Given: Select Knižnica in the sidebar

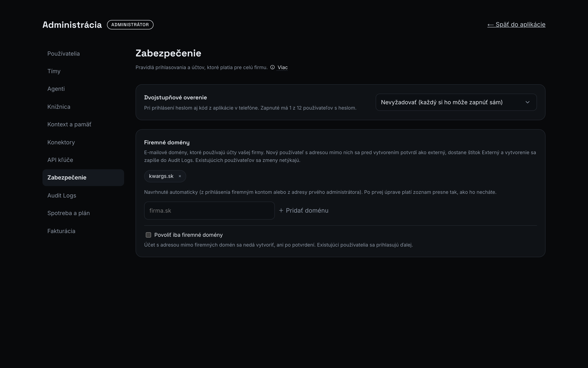Looking at the screenshot, I should tap(83, 107).
